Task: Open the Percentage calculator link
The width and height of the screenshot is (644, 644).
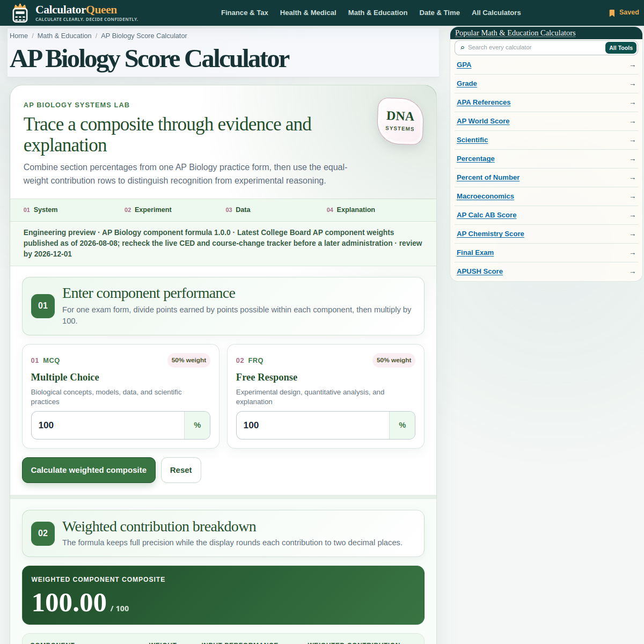Action: click(x=475, y=159)
